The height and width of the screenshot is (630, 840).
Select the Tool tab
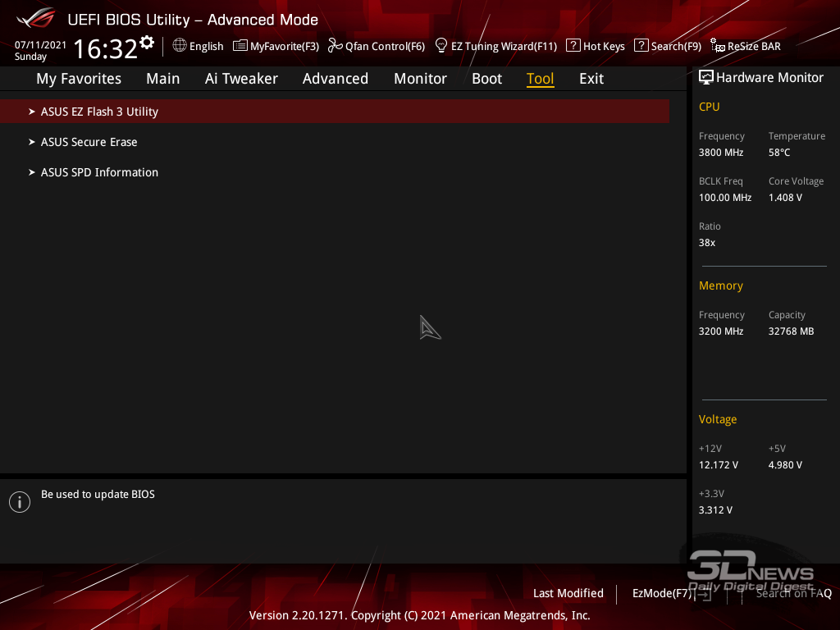click(x=540, y=79)
